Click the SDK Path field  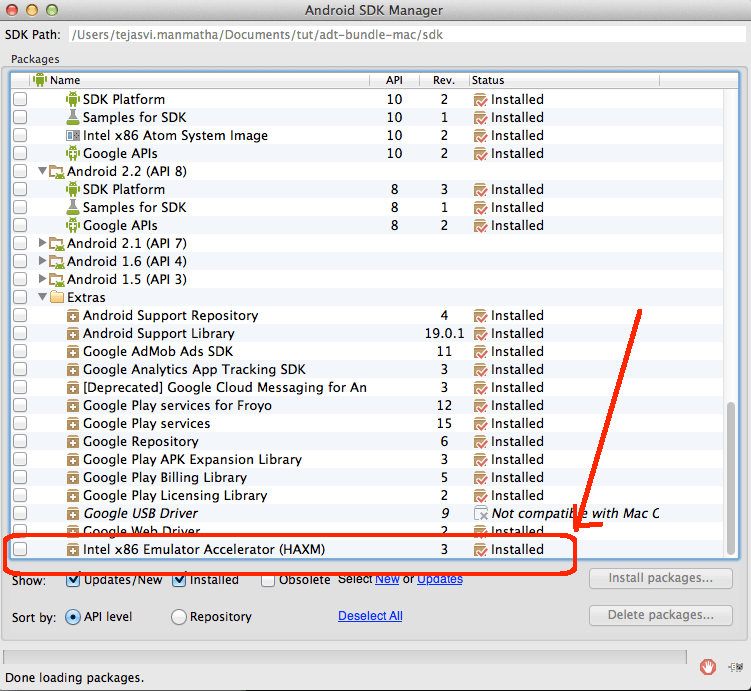(x=407, y=34)
